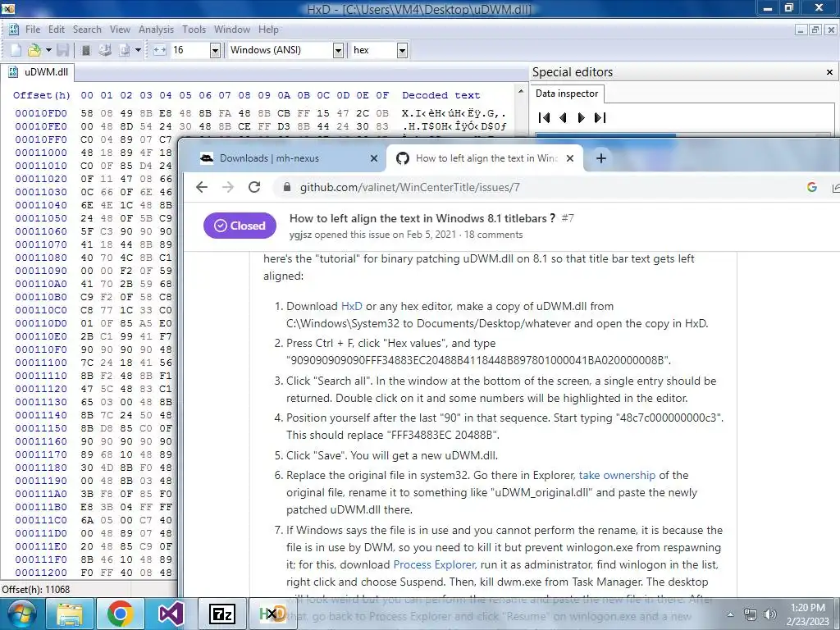Open the Help menu in HxD
This screenshot has height=630, width=840.
268,30
